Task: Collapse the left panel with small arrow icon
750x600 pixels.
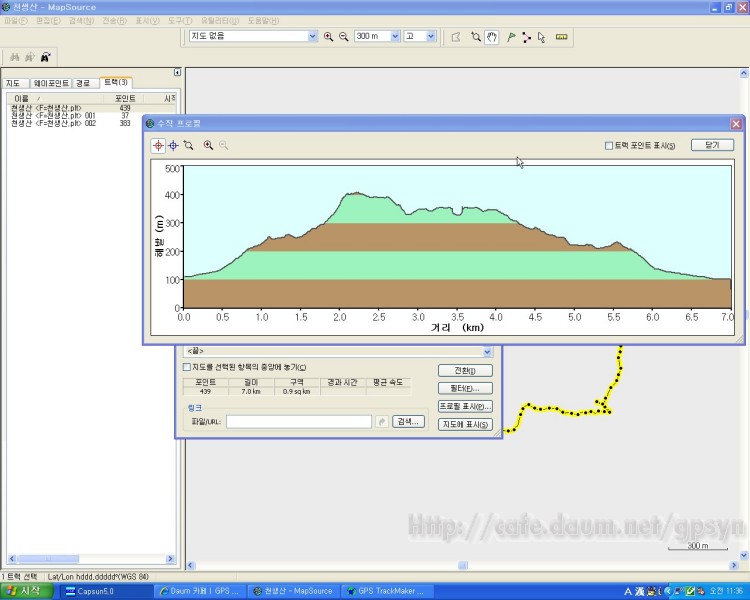Action: [x=177, y=72]
